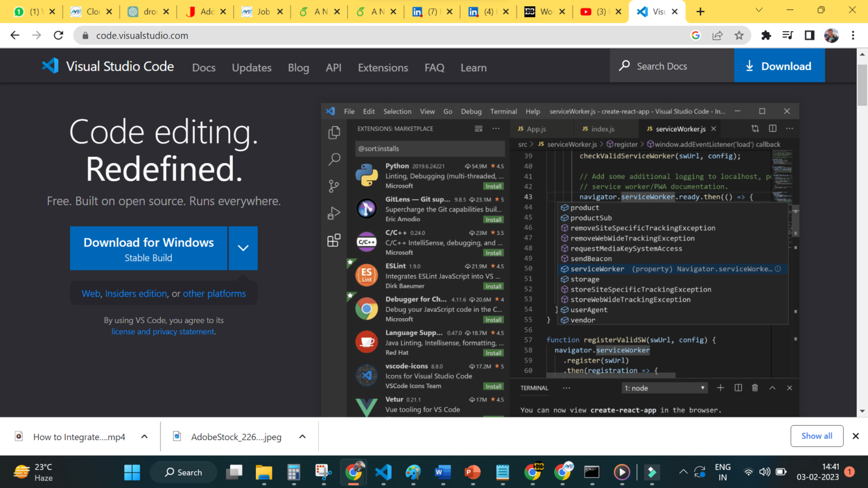Screen dimensions: 868x488
Task: Click the VS Code hero screenshot image
Action: 560,260
